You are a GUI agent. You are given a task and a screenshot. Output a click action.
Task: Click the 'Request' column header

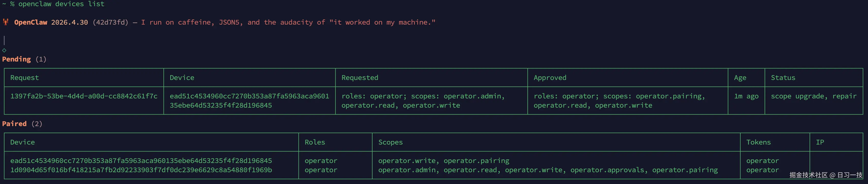[x=25, y=78]
